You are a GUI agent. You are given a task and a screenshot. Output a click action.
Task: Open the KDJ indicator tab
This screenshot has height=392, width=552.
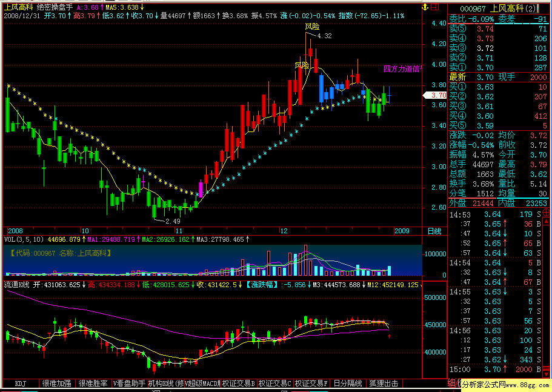tap(21, 384)
